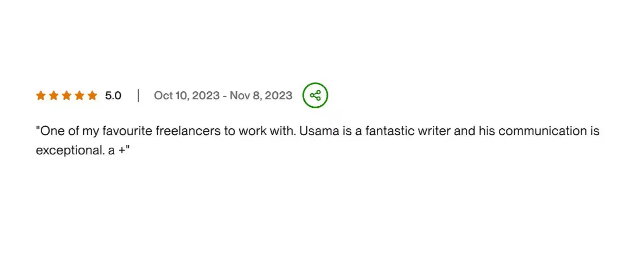644x259 pixels.
Task: Click the first orange rating star
Action: 41,95
